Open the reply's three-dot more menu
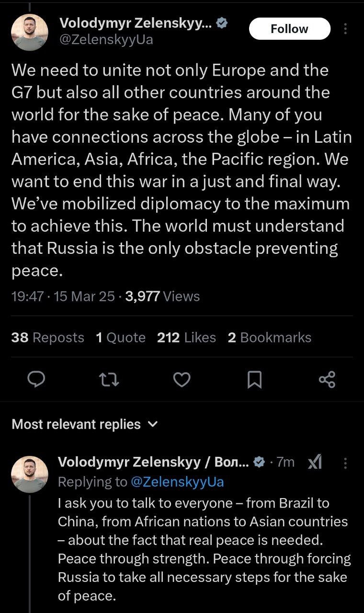Image resolution: width=364 pixels, height=613 pixels. pos(346,463)
